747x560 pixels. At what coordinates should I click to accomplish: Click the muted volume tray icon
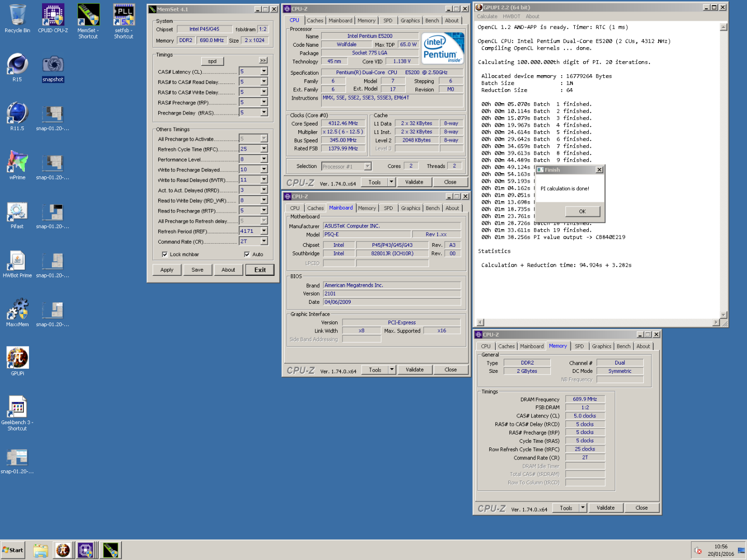[x=698, y=551]
